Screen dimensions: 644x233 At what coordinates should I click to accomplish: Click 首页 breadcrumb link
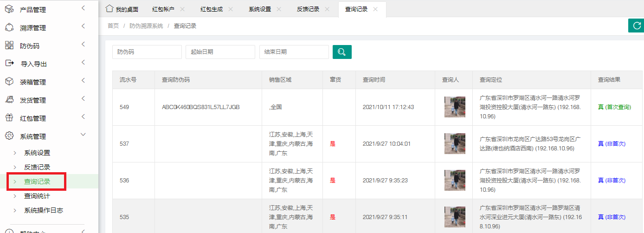pyautogui.click(x=113, y=26)
